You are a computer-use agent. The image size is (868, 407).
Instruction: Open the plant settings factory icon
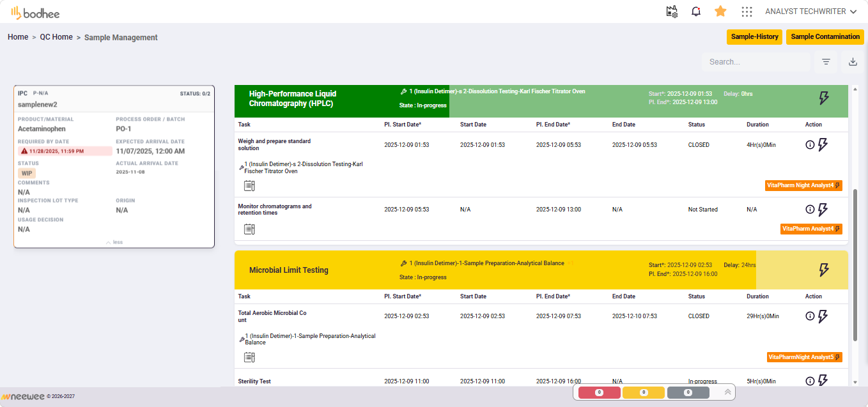pos(672,12)
